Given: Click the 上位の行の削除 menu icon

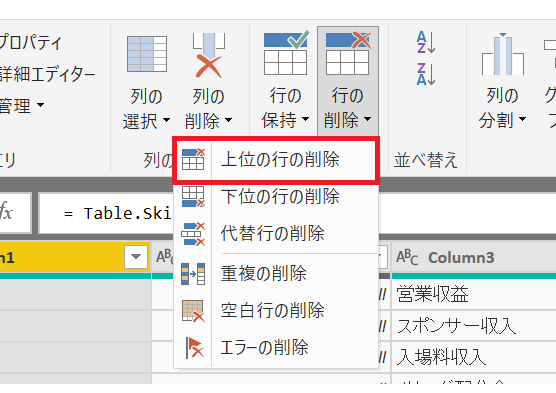Looking at the screenshot, I should click(x=193, y=159).
